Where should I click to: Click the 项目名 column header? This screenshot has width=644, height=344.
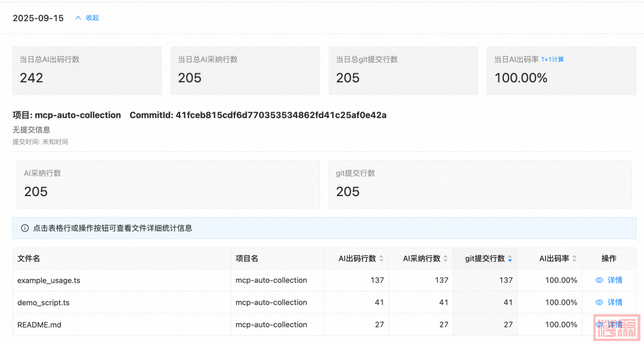[247, 259]
